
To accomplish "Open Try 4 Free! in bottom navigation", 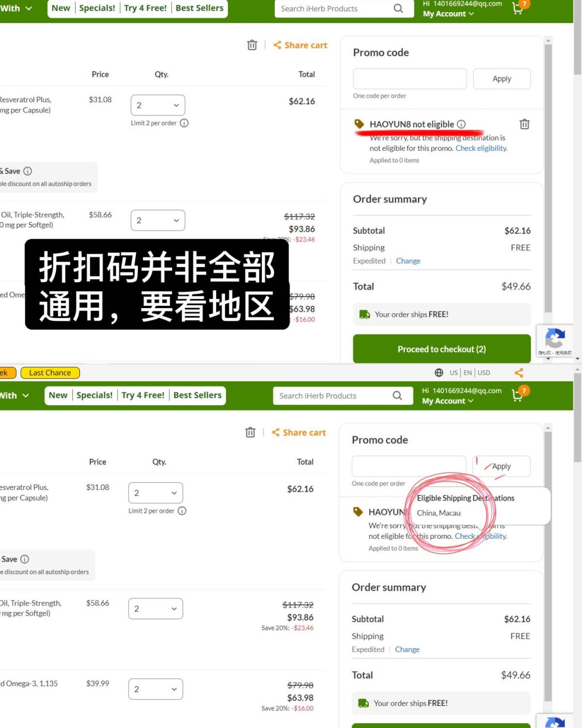I will pyautogui.click(x=143, y=395).
